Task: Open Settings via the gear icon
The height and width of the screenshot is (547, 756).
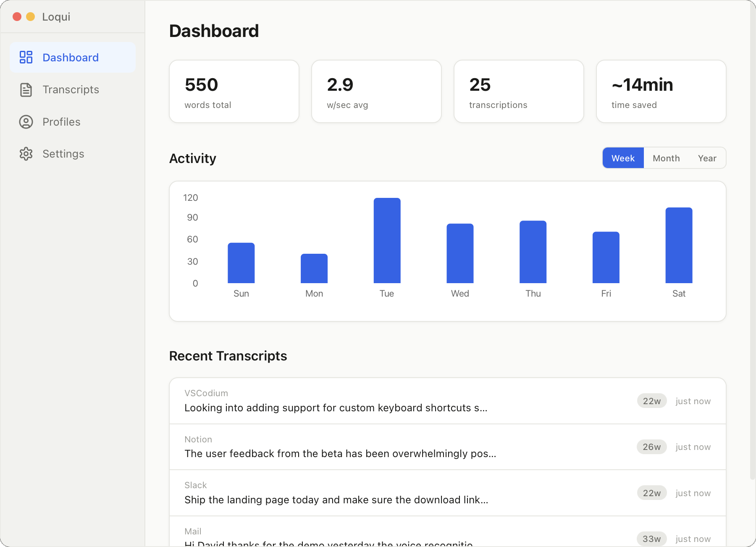Action: (x=26, y=154)
